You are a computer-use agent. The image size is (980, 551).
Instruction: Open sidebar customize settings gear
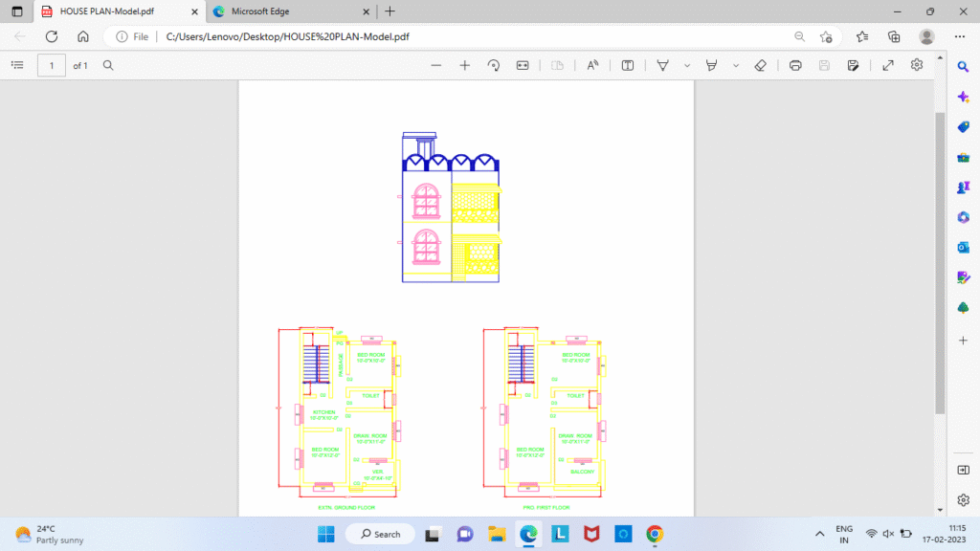[x=963, y=499]
